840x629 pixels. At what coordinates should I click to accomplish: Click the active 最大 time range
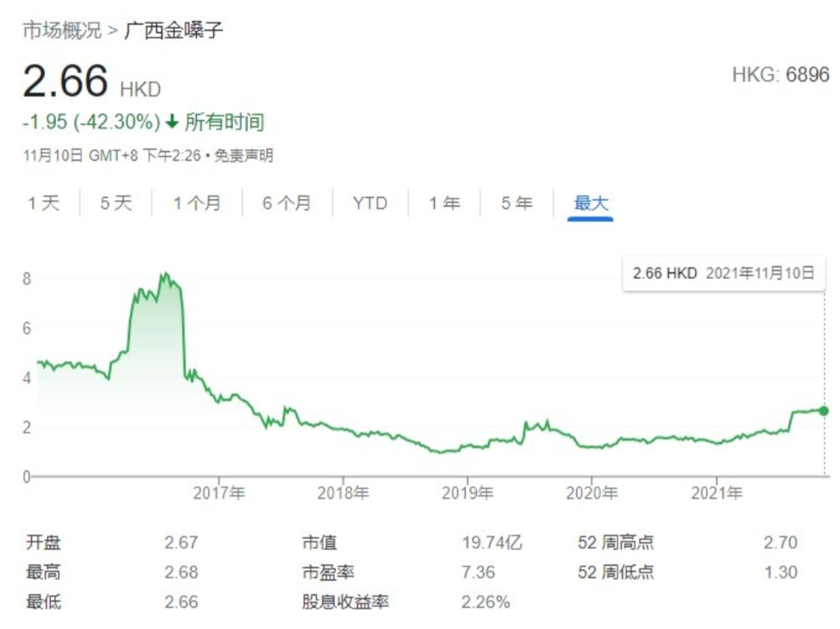[x=592, y=204]
